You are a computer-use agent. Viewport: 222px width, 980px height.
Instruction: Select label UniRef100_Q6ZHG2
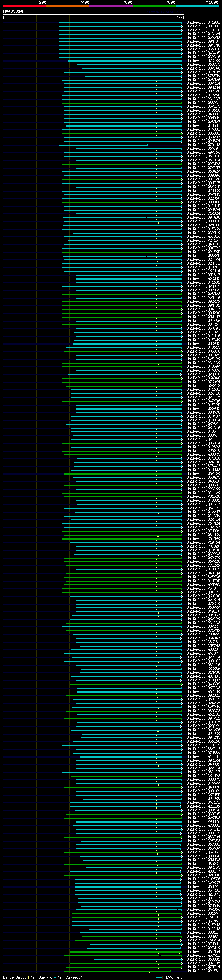click(x=203, y=852)
